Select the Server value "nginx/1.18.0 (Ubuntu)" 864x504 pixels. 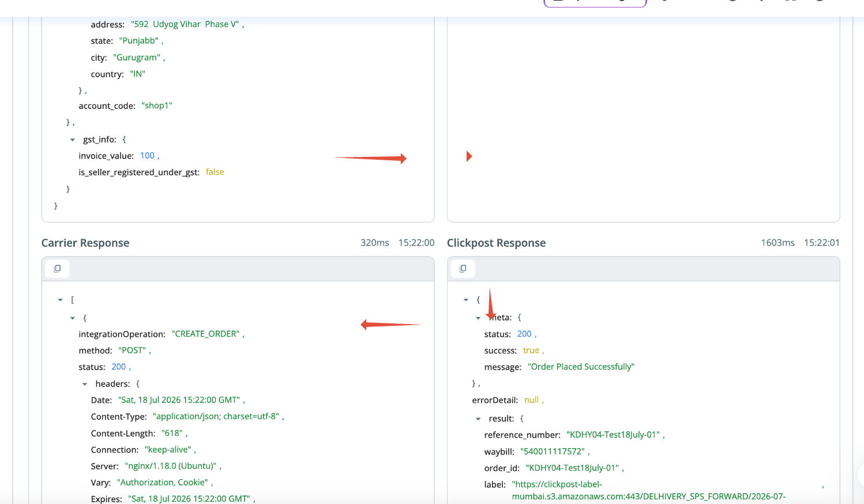click(170, 466)
